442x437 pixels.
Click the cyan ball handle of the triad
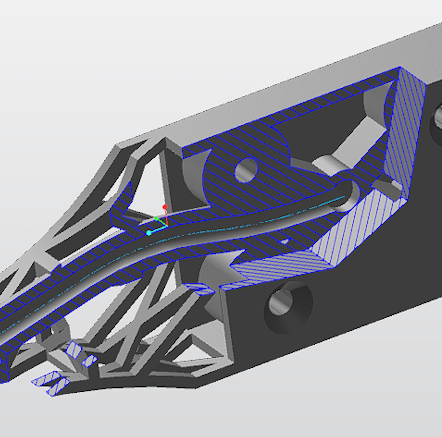[x=149, y=233]
